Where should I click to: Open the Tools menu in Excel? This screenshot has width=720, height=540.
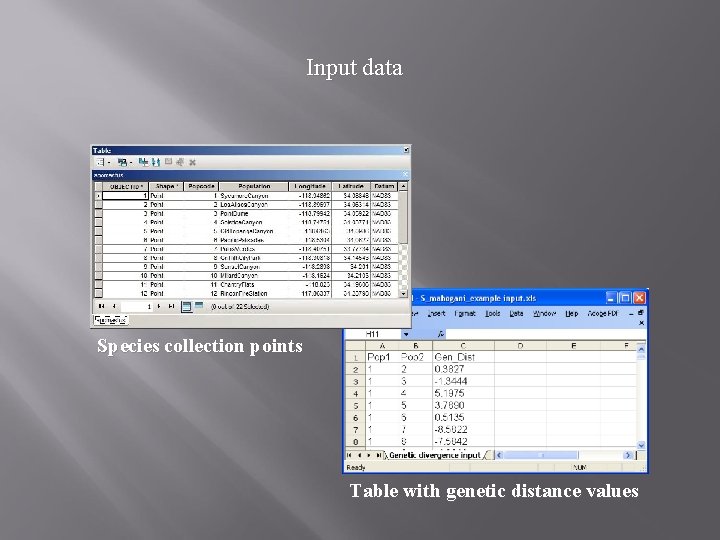[492, 313]
